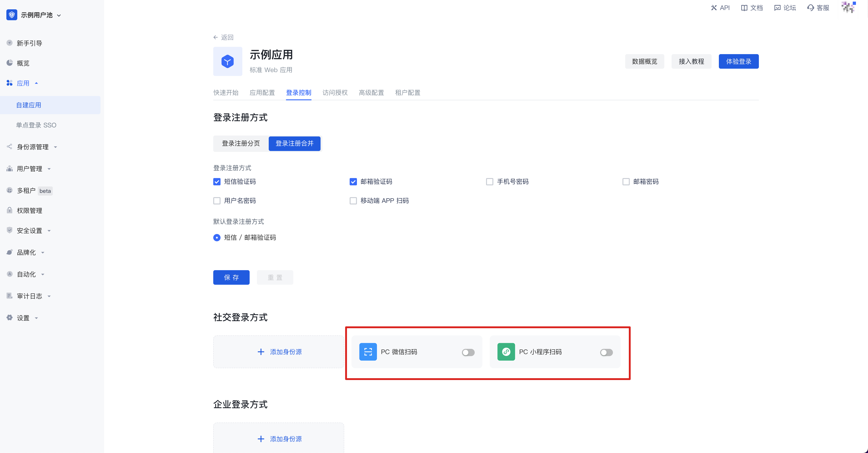The width and height of the screenshot is (868, 453).
Task: Open 客服 headset support icon
Action: (x=810, y=8)
